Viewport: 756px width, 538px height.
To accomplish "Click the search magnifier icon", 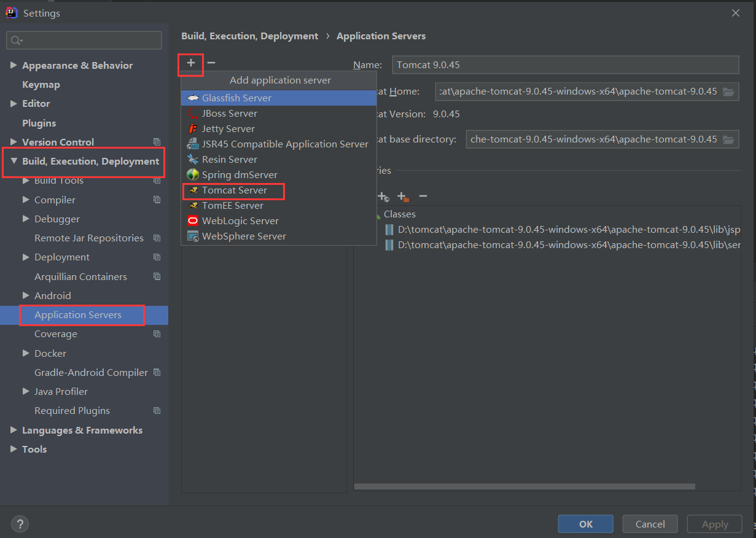I will click(16, 41).
